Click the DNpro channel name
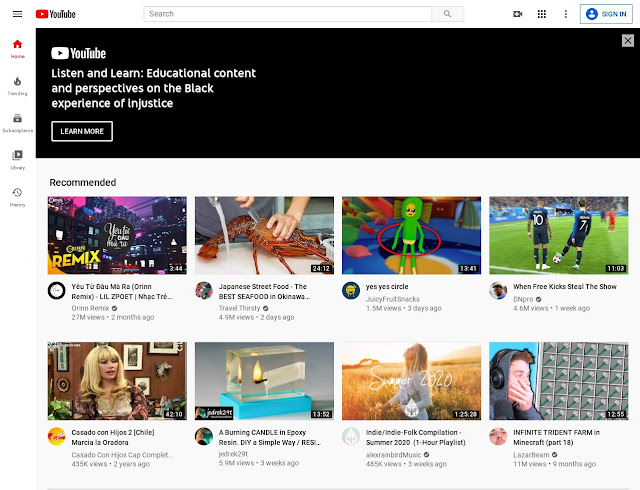 click(x=523, y=299)
